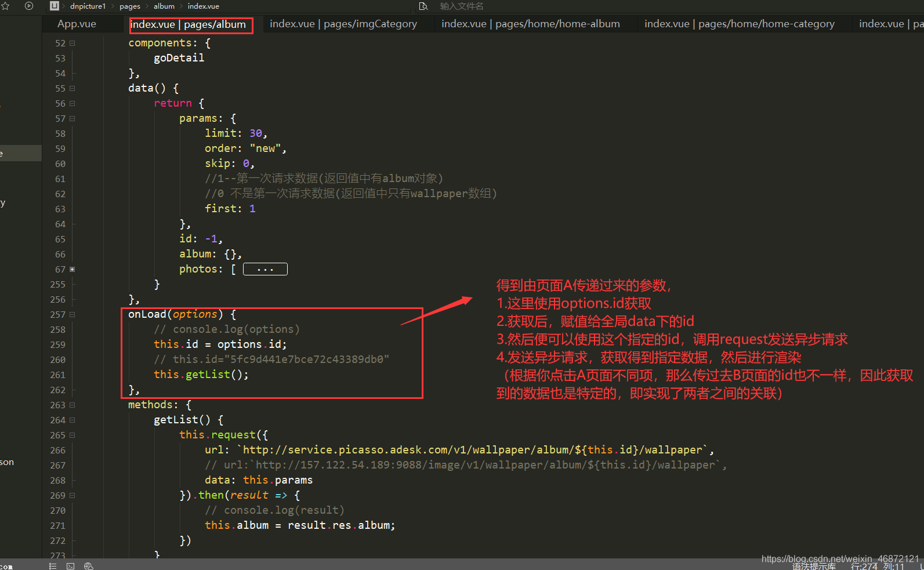The height and width of the screenshot is (570, 924).
Task: Expand the folded photos array at line 67
Action: coord(73,269)
